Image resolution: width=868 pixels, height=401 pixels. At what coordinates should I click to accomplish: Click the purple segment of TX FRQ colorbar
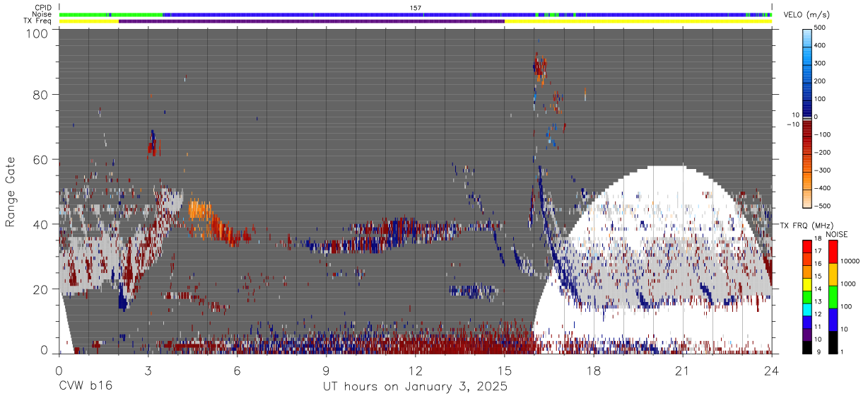click(x=806, y=333)
